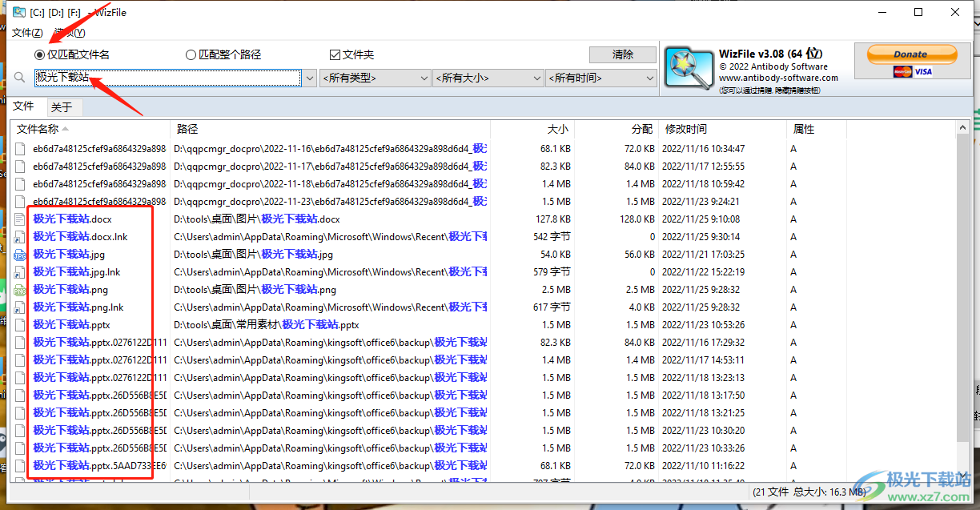
Task: Click file icon of row modified 2022/11/18 13:23:13
Action: [21, 378]
